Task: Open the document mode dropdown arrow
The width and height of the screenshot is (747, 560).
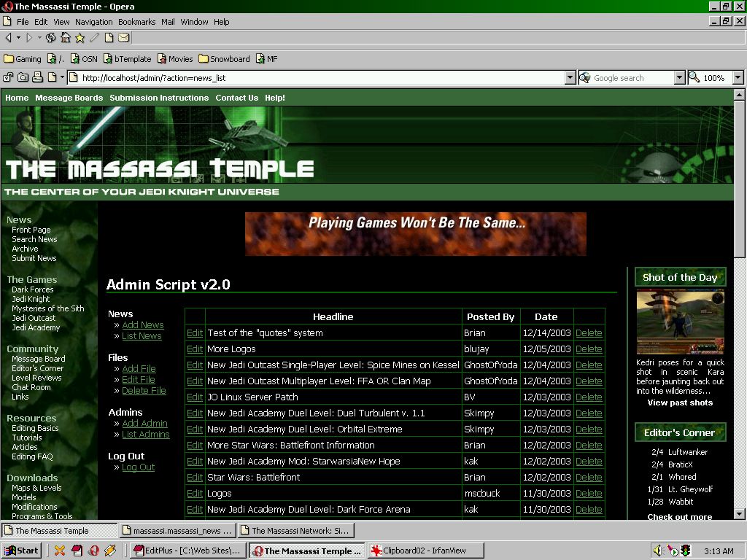Action: tap(62, 77)
